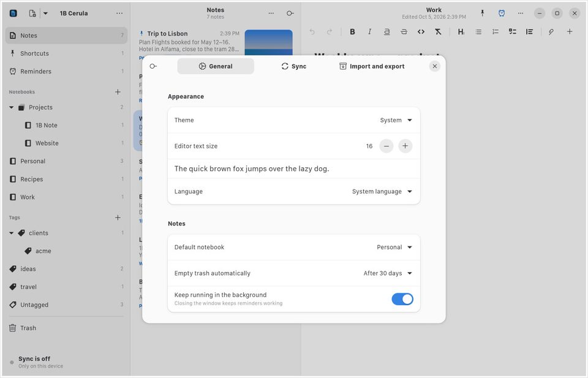This screenshot has width=588, height=378.
Task: Open the Theme dropdown
Action: (x=396, y=120)
